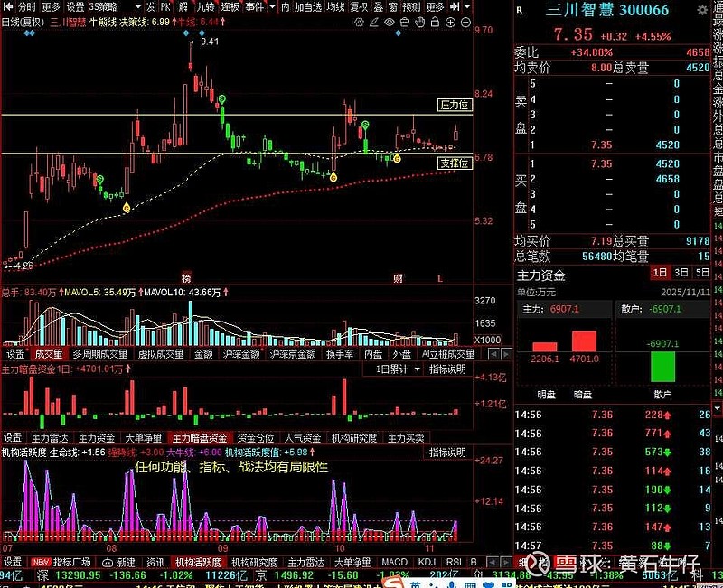Select the pencil drawing tool icon
This screenshot has width=723, height=588.
click(374, 22)
